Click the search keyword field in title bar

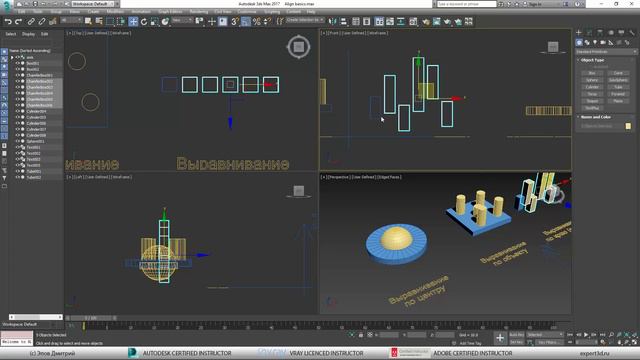[467, 4]
